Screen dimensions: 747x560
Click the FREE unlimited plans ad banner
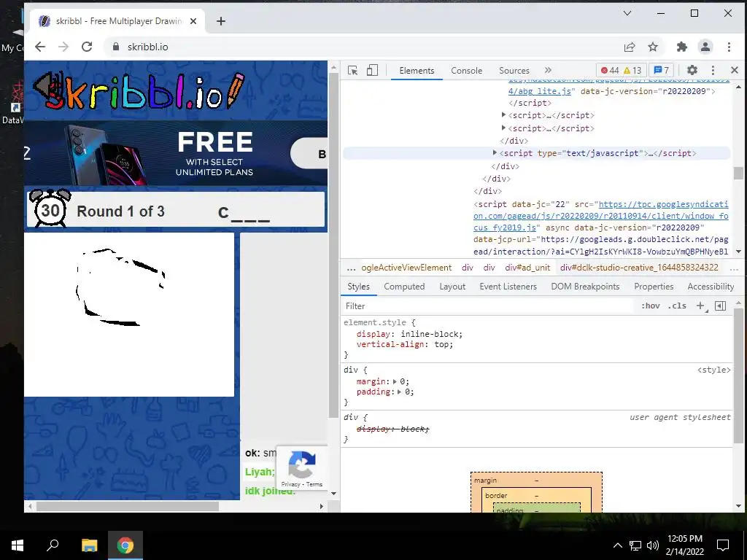pyautogui.click(x=176, y=152)
